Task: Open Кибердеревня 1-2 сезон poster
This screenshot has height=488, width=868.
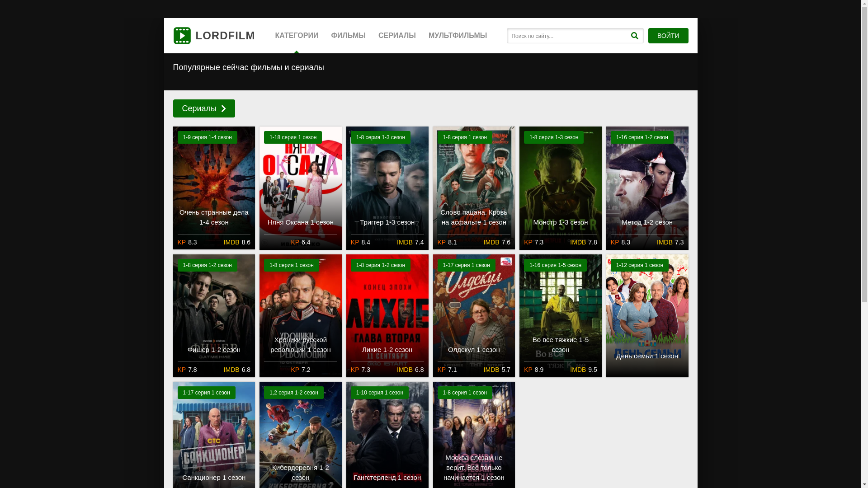Action: click(x=301, y=435)
